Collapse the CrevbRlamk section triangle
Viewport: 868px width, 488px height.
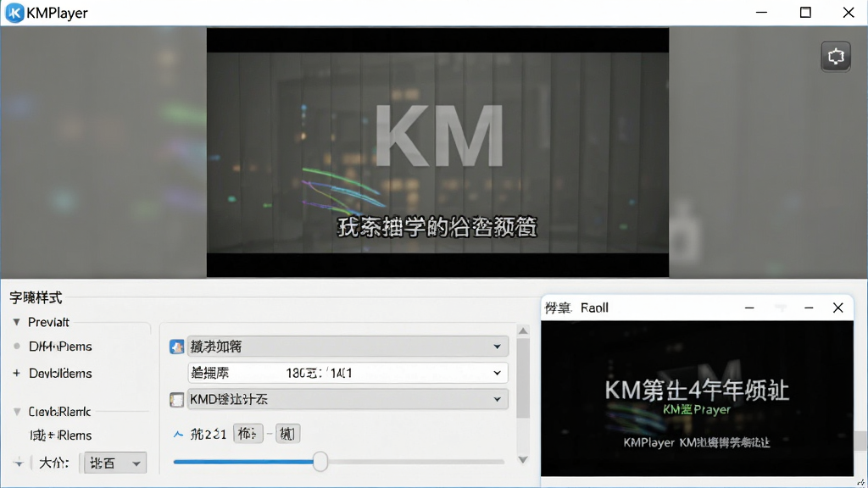(17, 412)
